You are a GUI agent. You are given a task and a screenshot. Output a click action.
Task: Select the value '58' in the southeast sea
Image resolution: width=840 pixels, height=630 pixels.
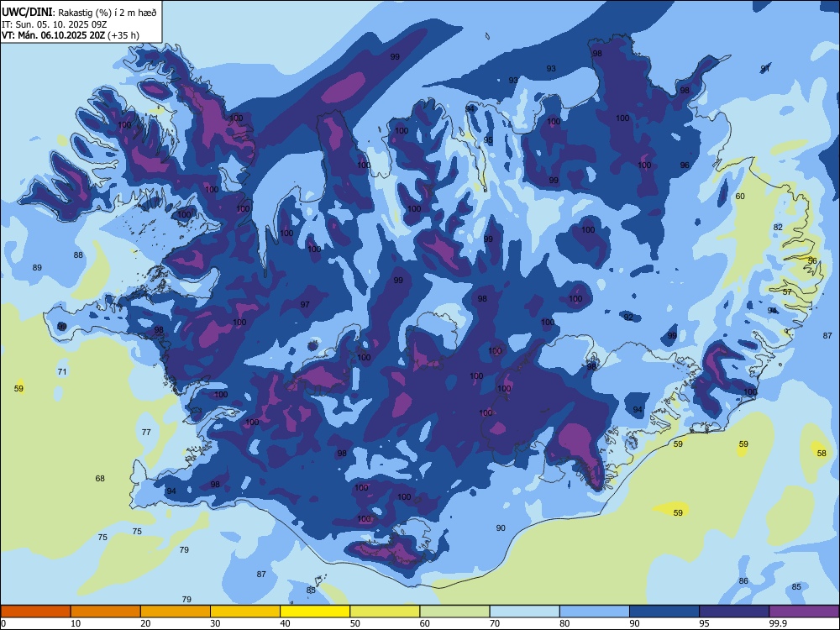[822, 454]
